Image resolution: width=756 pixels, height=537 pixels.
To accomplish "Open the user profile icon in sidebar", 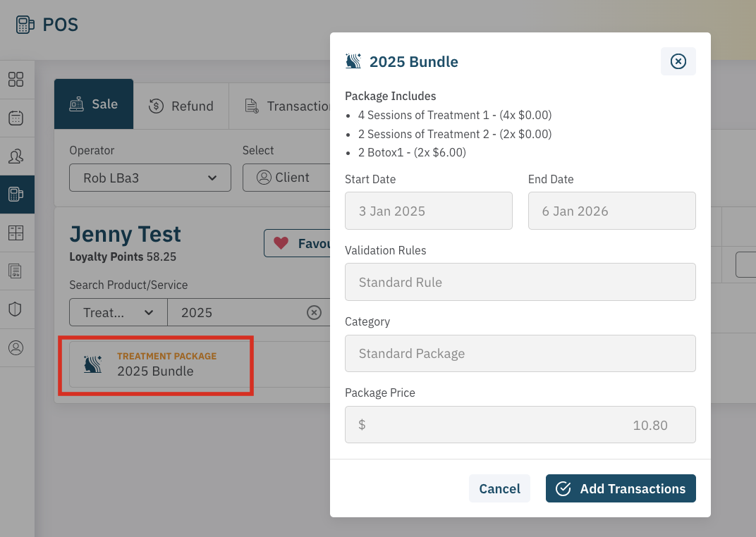I will (16, 347).
